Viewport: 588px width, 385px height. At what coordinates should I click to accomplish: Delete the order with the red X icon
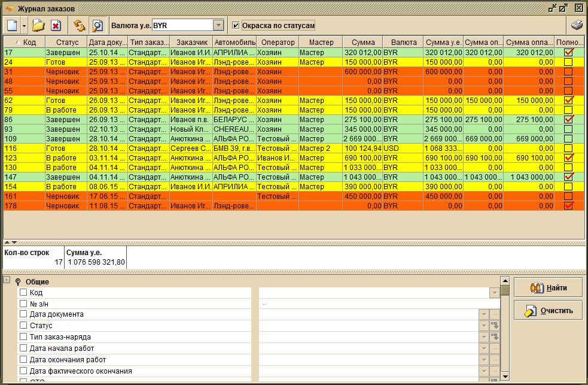56,26
